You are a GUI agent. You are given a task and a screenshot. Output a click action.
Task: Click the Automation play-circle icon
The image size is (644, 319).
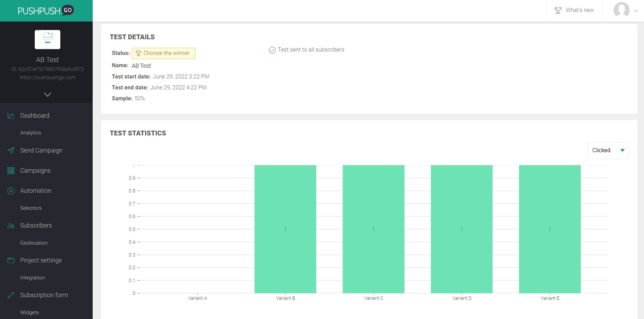11,191
